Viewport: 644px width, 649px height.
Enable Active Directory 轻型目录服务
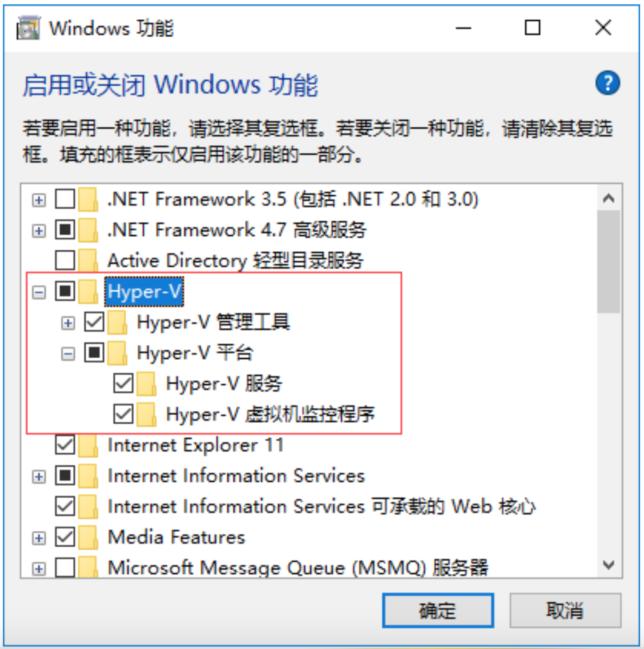pos(65,260)
